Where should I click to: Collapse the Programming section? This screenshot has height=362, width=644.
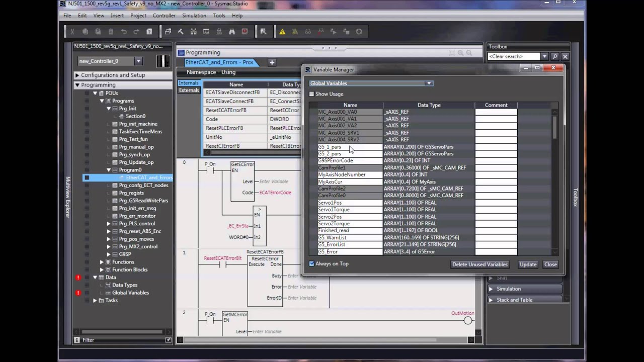click(x=77, y=85)
